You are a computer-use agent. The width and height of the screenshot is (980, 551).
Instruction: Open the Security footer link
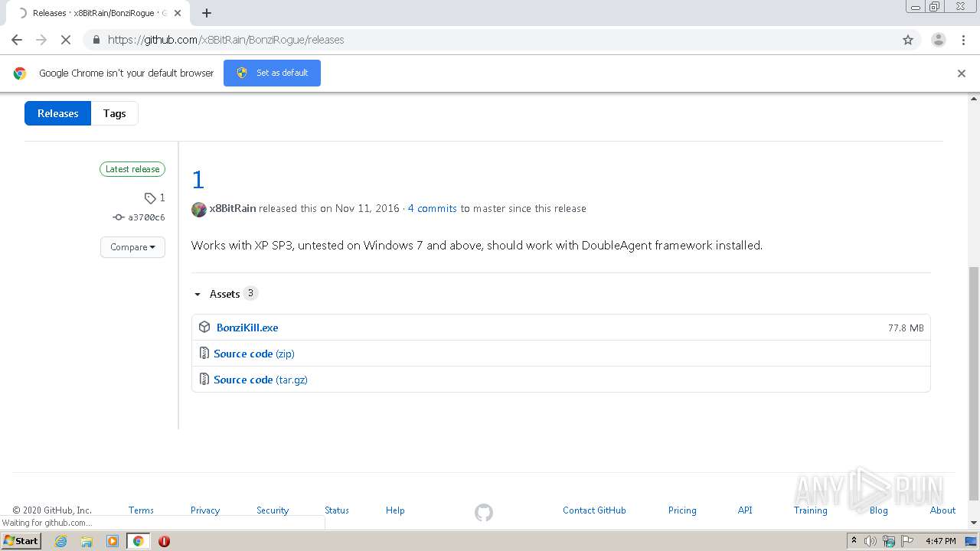pyautogui.click(x=273, y=510)
